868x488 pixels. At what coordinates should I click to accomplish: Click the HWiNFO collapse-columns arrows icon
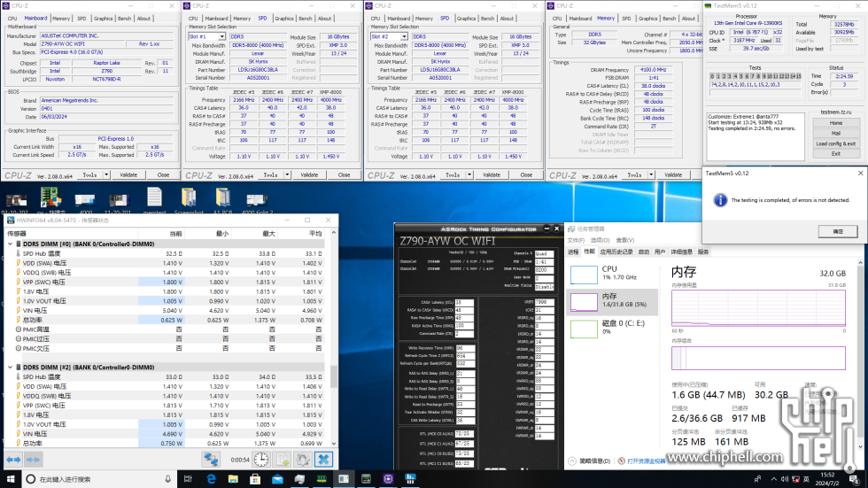pyautogui.click(x=33, y=460)
